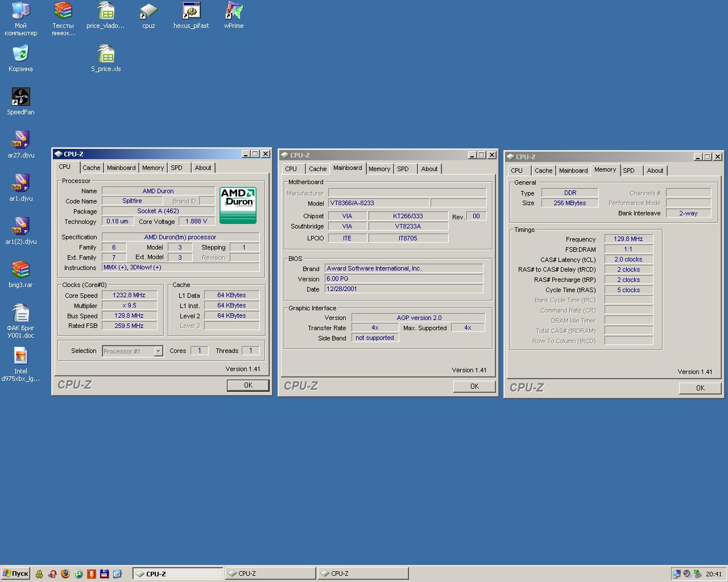Click the Bank Interleave 2-way field
Viewport: 728px width, 582px height.
pos(688,214)
